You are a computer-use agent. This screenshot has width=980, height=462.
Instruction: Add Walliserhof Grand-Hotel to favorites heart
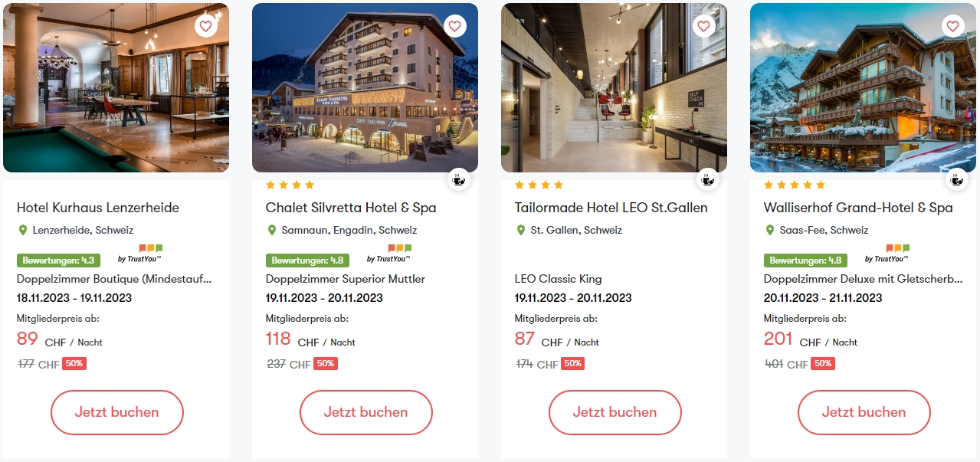952,26
